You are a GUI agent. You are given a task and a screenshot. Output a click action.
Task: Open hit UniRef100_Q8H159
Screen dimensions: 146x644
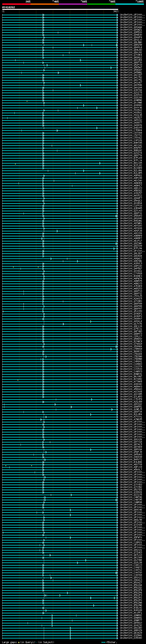(131, 45)
